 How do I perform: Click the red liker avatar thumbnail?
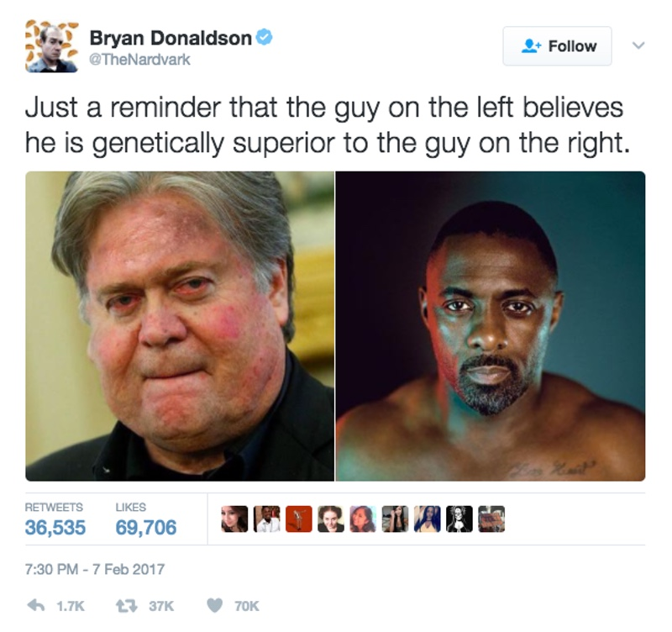(299, 519)
